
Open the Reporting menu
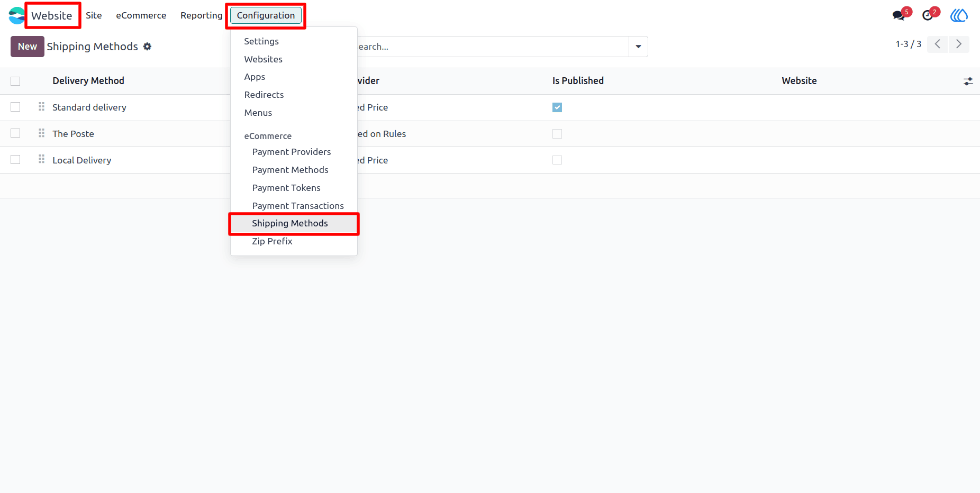201,15
